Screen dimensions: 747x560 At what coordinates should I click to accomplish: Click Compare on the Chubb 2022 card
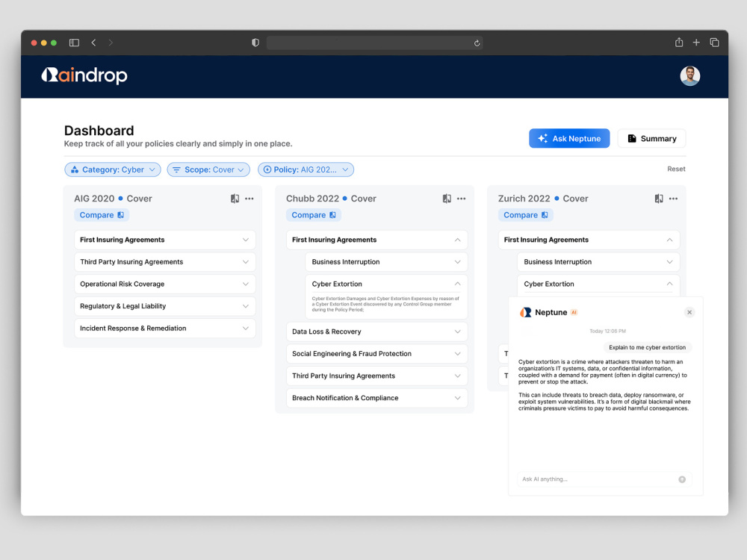[x=314, y=215]
